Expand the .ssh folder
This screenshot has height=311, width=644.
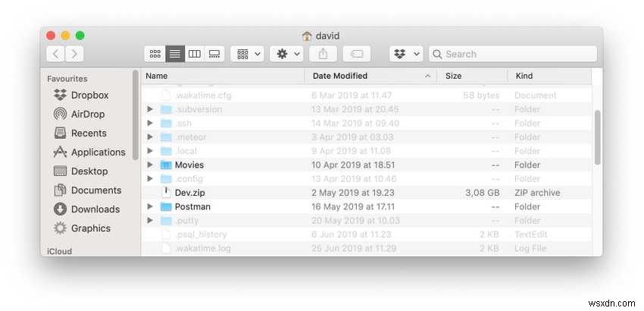[x=150, y=123]
